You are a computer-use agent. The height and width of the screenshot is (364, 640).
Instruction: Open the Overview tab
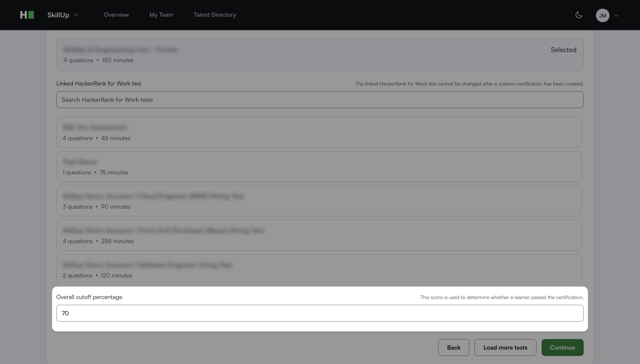pyautogui.click(x=116, y=15)
